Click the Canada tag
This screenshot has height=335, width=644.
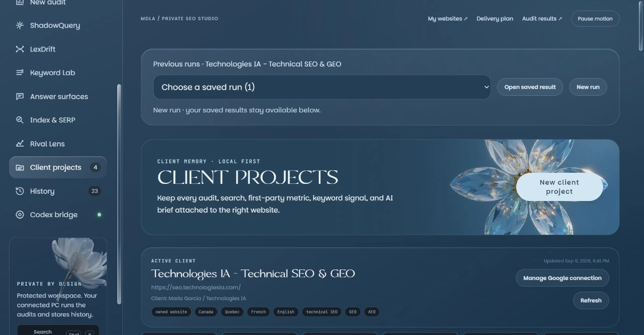[205, 312]
